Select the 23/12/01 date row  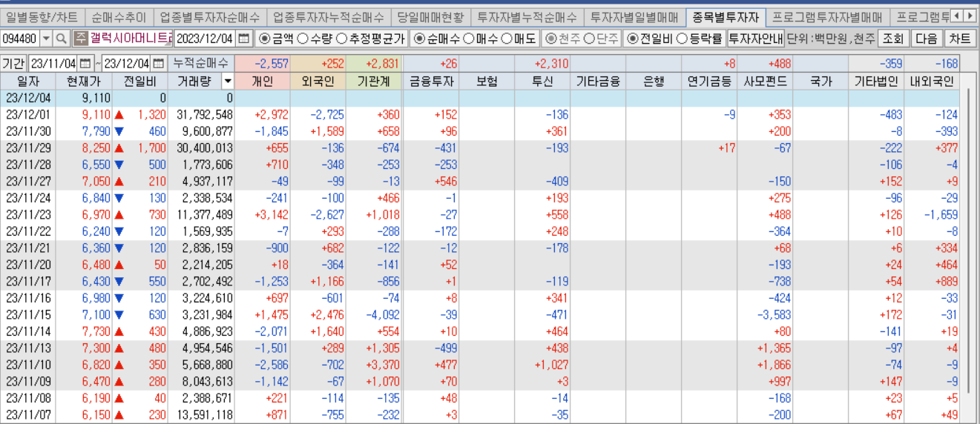[x=481, y=114]
